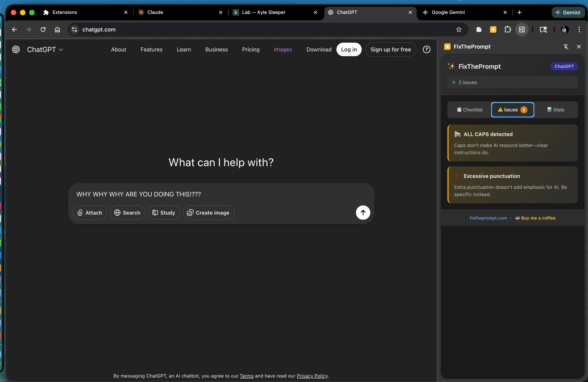The width and height of the screenshot is (588, 382).
Task: Click the home icon in the browser toolbar
Action: 57,29
